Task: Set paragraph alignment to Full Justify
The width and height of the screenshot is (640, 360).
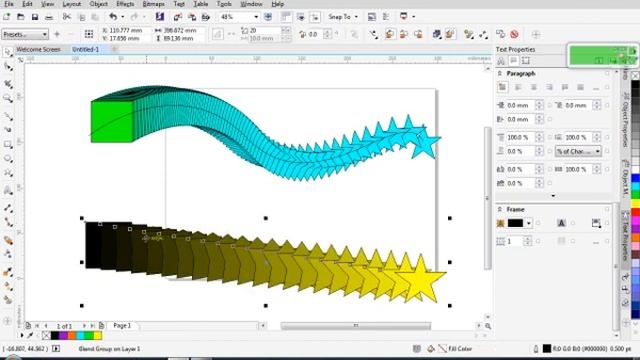Action: click(x=564, y=87)
